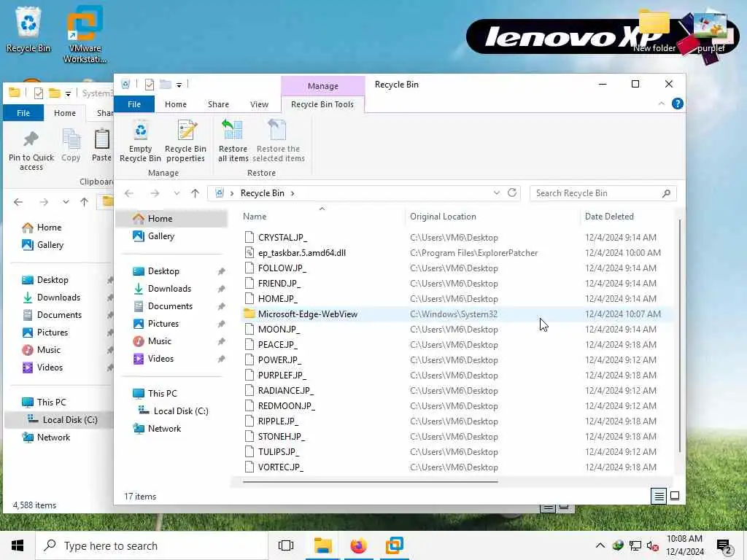This screenshot has height=560, width=747.
Task: Open Customize Quick Access Toolbar dropdown in Recycle Bin
Action: pyautogui.click(x=179, y=85)
